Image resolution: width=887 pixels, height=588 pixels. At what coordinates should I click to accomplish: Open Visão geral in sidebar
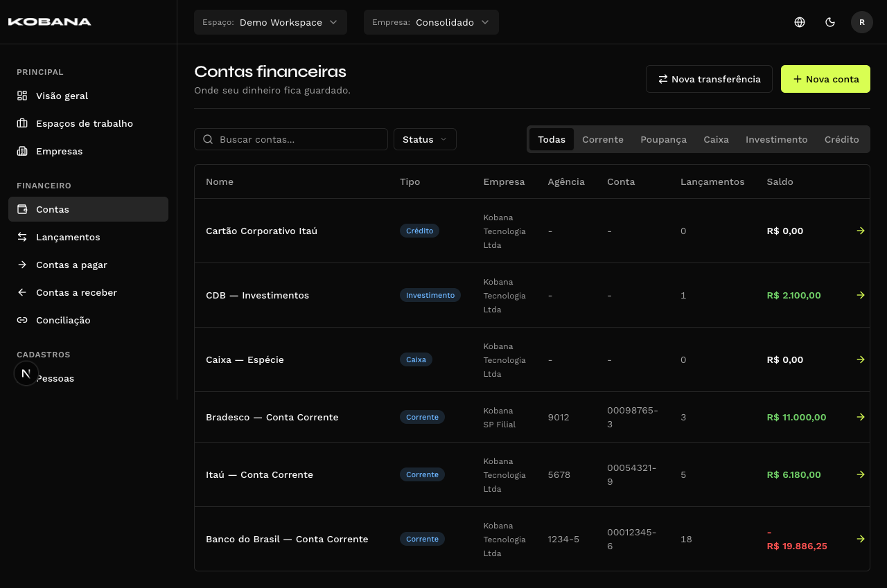coord(88,96)
